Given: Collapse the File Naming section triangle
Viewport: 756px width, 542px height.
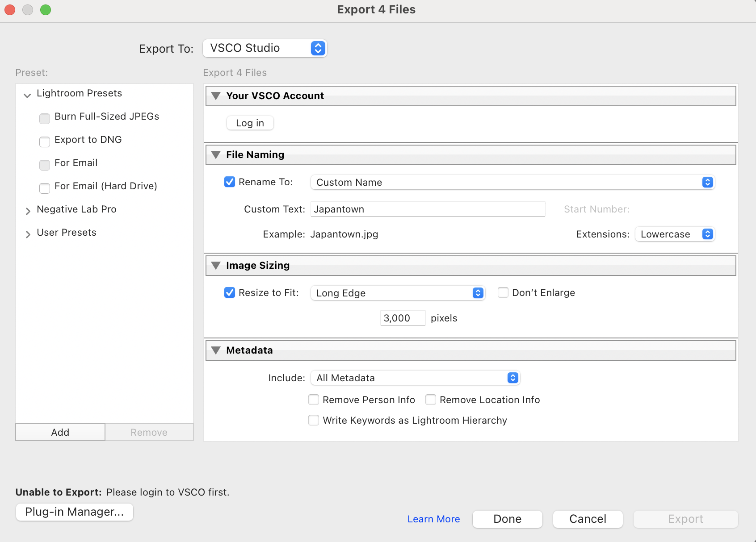Looking at the screenshot, I should click(x=216, y=155).
